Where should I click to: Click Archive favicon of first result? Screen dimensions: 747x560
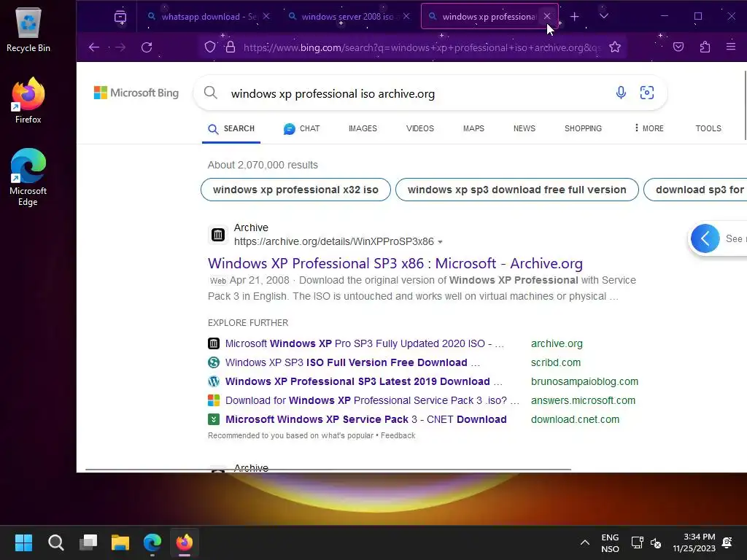click(x=218, y=235)
